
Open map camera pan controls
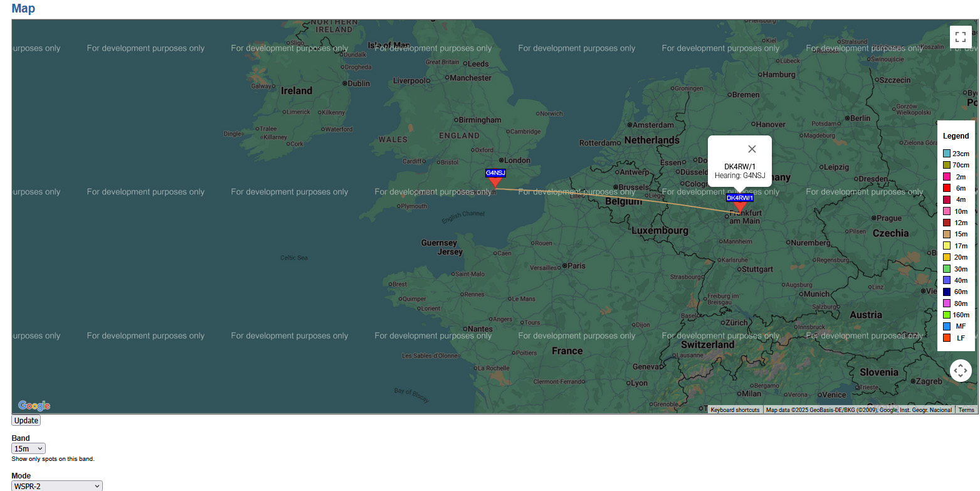point(960,371)
